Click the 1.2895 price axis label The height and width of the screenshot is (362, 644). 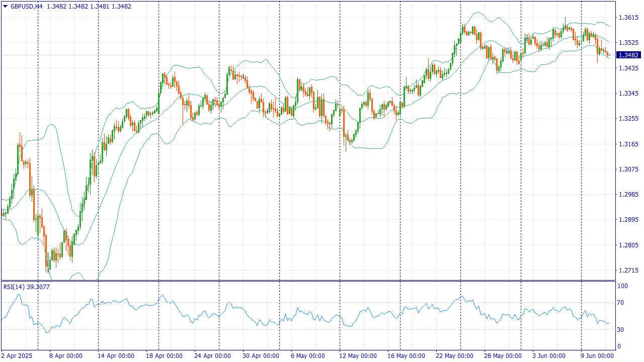tap(628, 220)
